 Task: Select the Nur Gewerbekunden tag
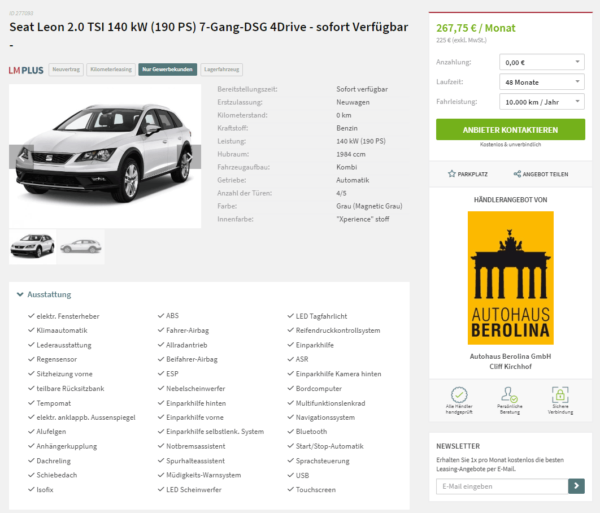point(168,69)
